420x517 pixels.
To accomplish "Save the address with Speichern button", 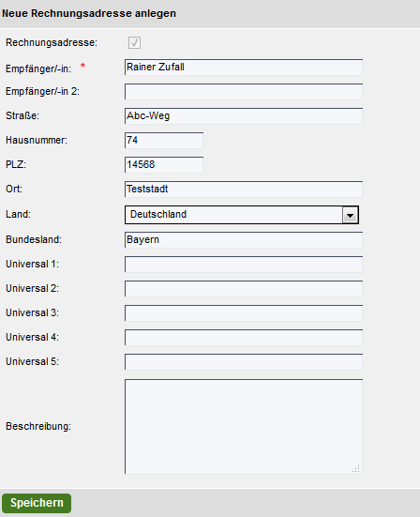I will tap(37, 503).
